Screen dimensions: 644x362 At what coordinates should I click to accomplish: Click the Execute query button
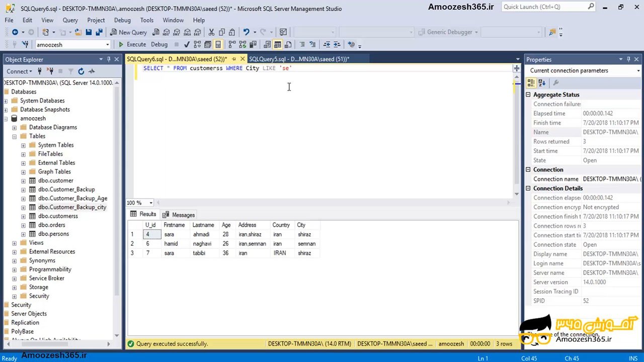point(132,44)
